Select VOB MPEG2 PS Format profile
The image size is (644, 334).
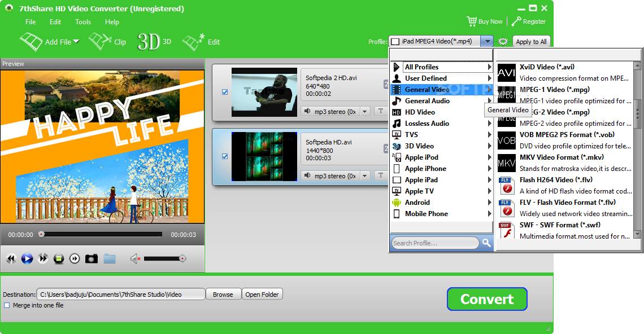click(x=565, y=140)
